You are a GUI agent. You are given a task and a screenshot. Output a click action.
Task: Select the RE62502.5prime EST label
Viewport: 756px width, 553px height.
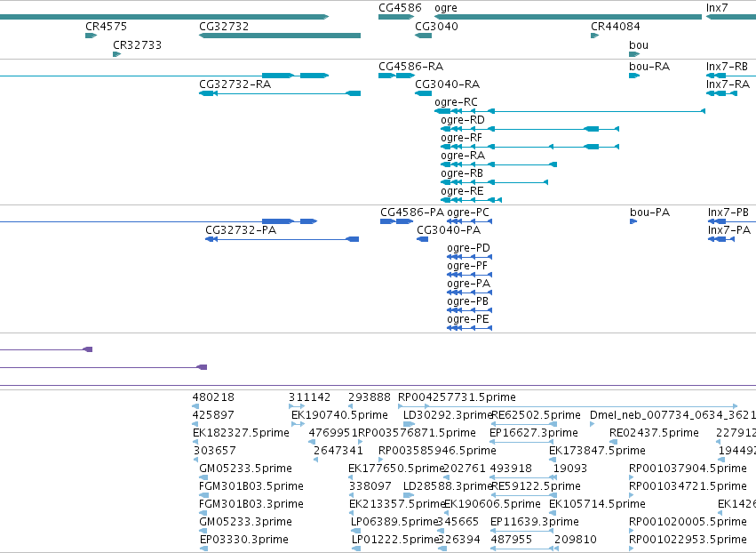click(536, 415)
